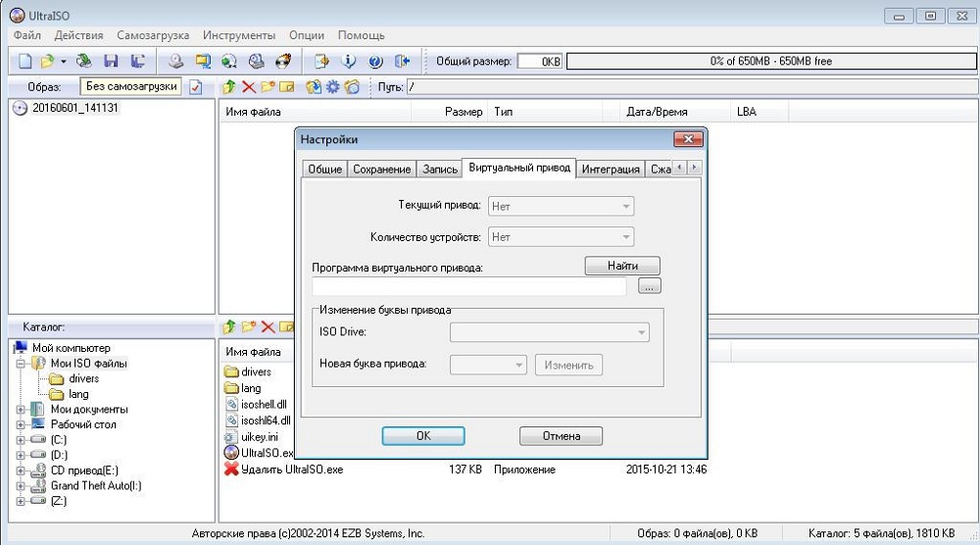
Task: Click the Mount to virtual drive icon
Action: pos(256,61)
